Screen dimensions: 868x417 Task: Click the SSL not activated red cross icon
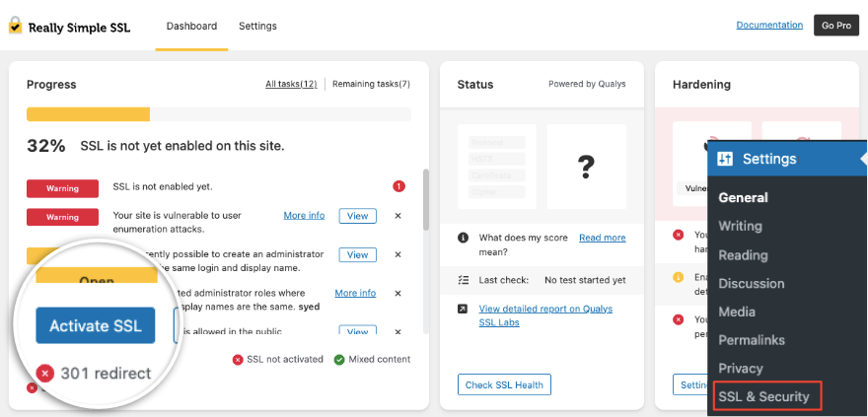(238, 360)
